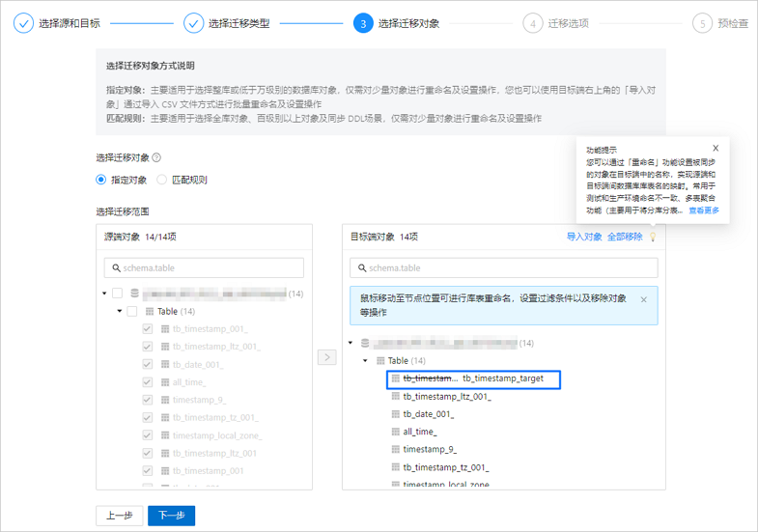The image size is (758, 532).
Task: Click the right-arrow transfer button between panels
Action: [326, 357]
